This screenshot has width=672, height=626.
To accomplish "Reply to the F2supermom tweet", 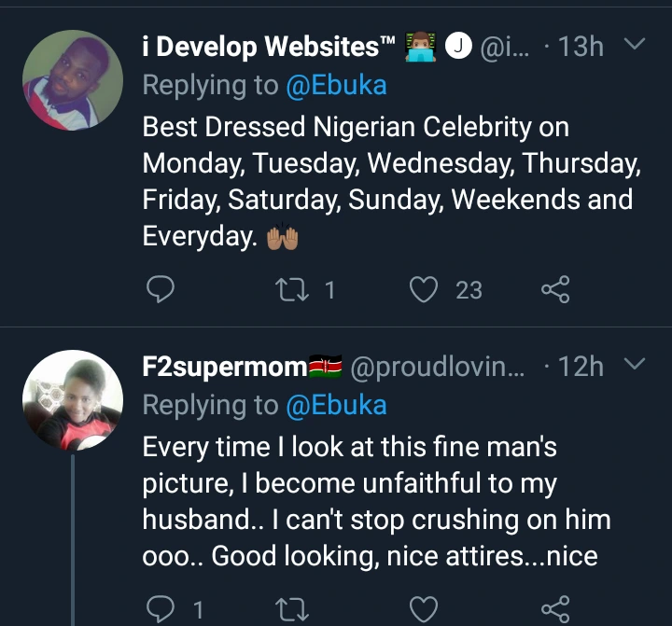I will coord(161,610).
